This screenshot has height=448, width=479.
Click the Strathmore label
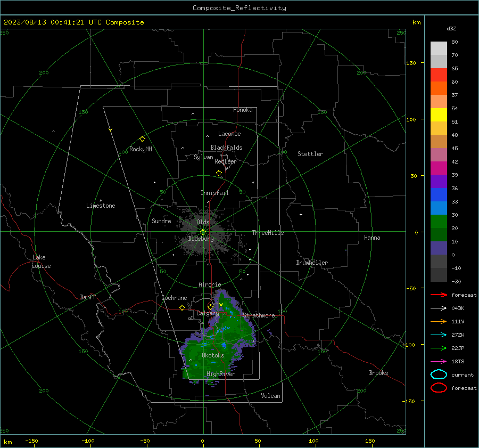[259, 315]
